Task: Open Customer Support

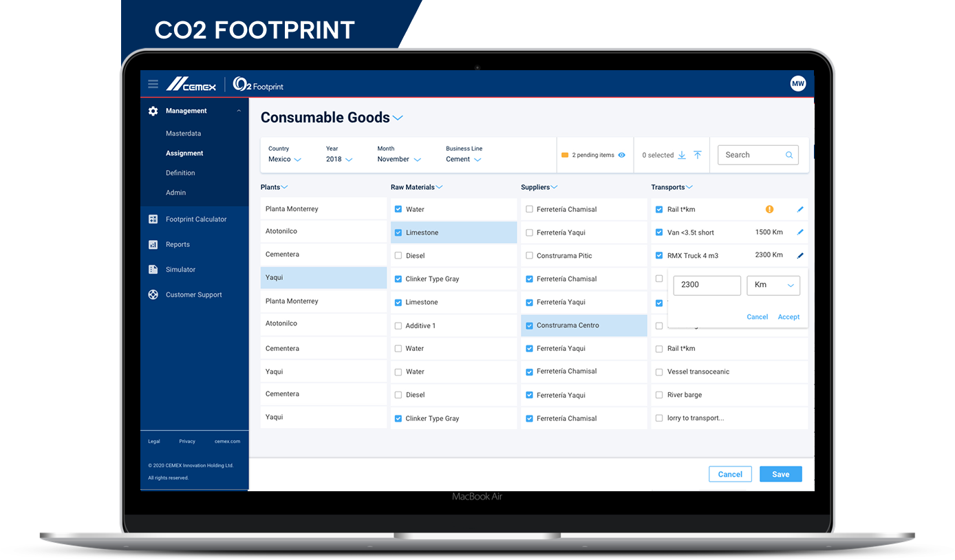Action: pyautogui.click(x=193, y=294)
